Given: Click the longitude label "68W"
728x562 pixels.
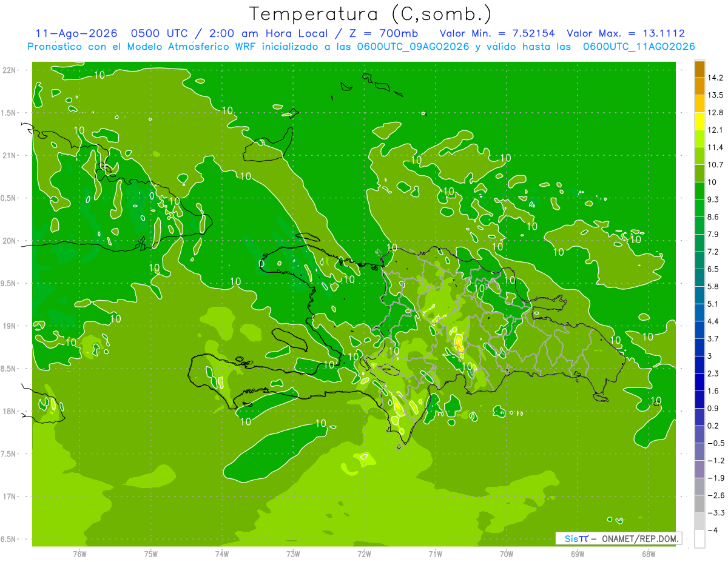Looking at the screenshot, I should coord(648,554).
